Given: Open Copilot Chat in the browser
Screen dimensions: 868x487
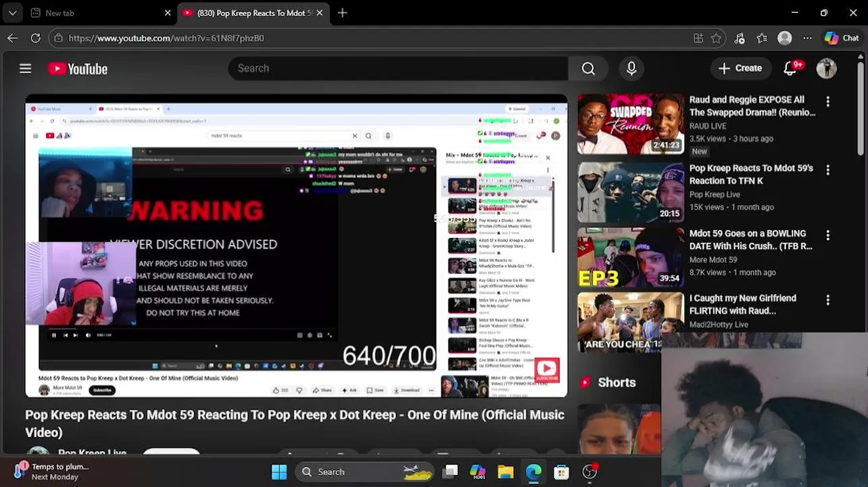Looking at the screenshot, I should (841, 39).
